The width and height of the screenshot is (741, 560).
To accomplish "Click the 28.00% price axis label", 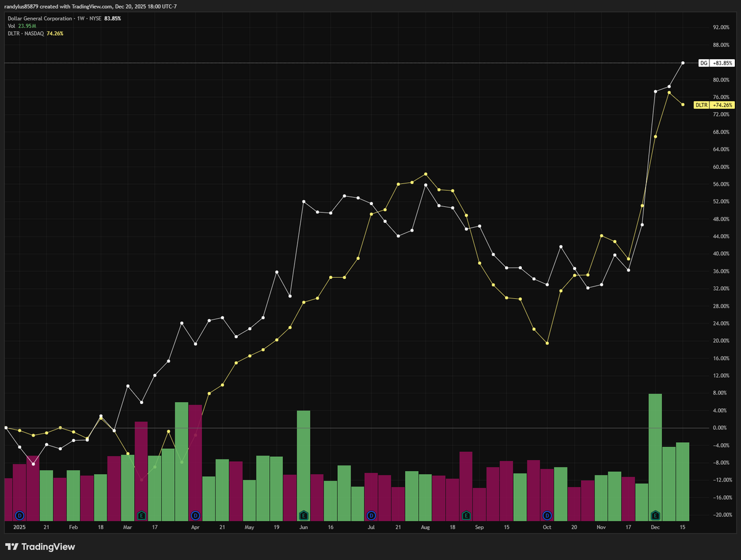I will (721, 306).
